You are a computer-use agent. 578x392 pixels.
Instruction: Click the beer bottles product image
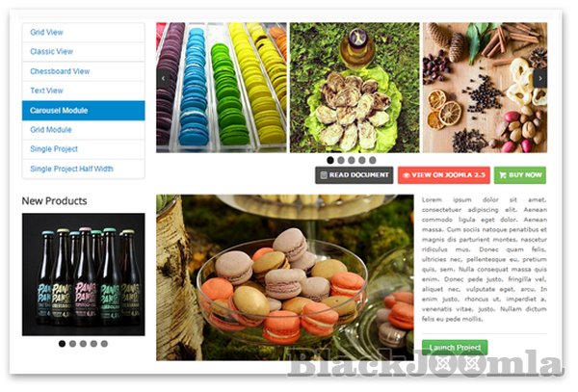(x=83, y=274)
